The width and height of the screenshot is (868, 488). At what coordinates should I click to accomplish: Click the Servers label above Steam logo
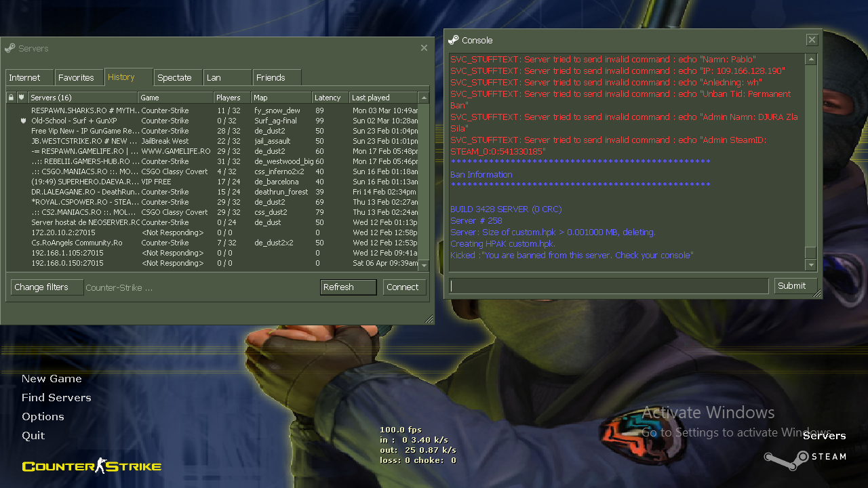click(x=825, y=436)
